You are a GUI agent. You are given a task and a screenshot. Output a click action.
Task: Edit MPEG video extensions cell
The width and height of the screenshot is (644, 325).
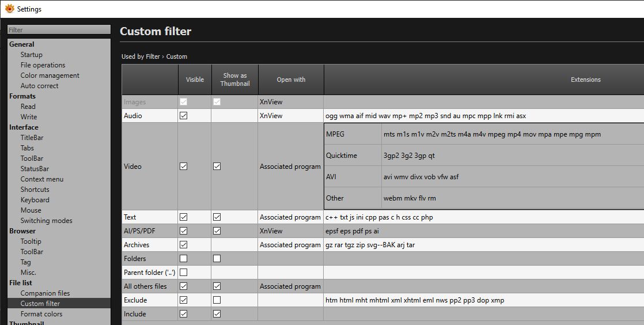tap(513, 134)
